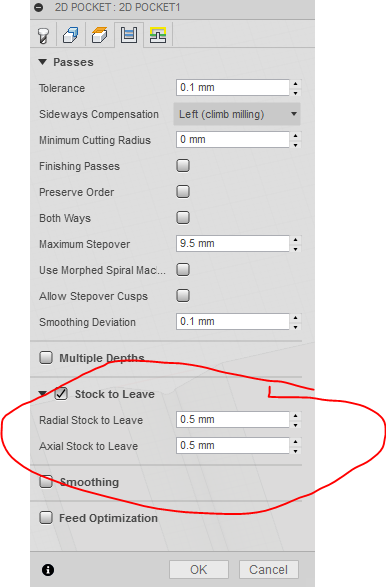386x587 pixels.
Task: Collapse the Passes section triangle
Action: coord(43,62)
